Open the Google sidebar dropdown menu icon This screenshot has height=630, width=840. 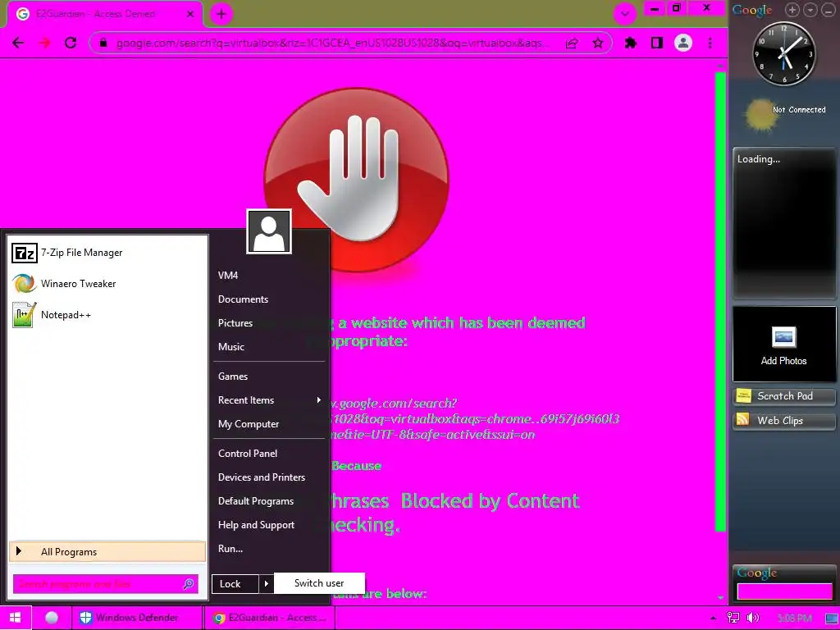(x=810, y=10)
